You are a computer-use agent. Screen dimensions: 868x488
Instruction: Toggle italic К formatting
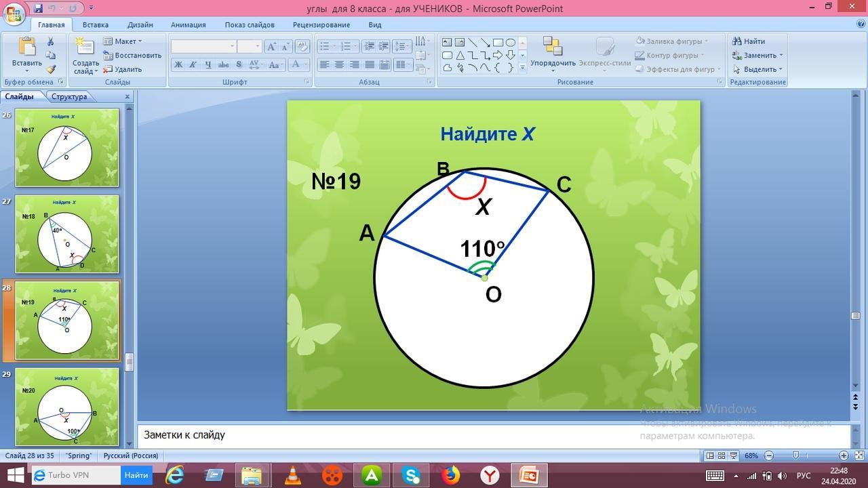193,65
